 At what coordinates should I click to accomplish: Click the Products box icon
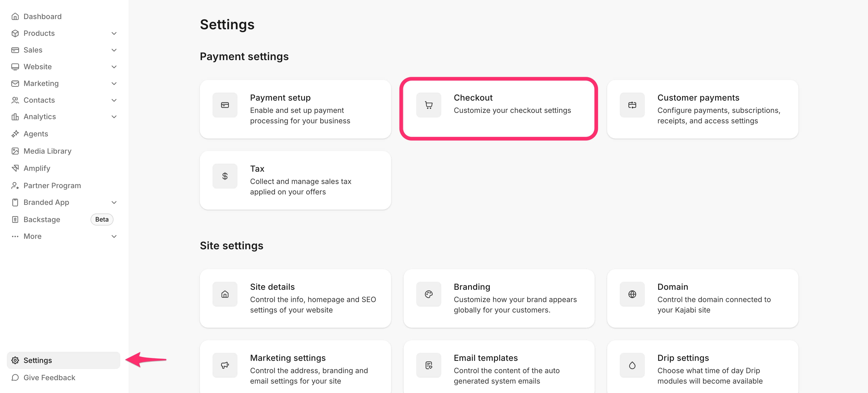[x=15, y=33]
